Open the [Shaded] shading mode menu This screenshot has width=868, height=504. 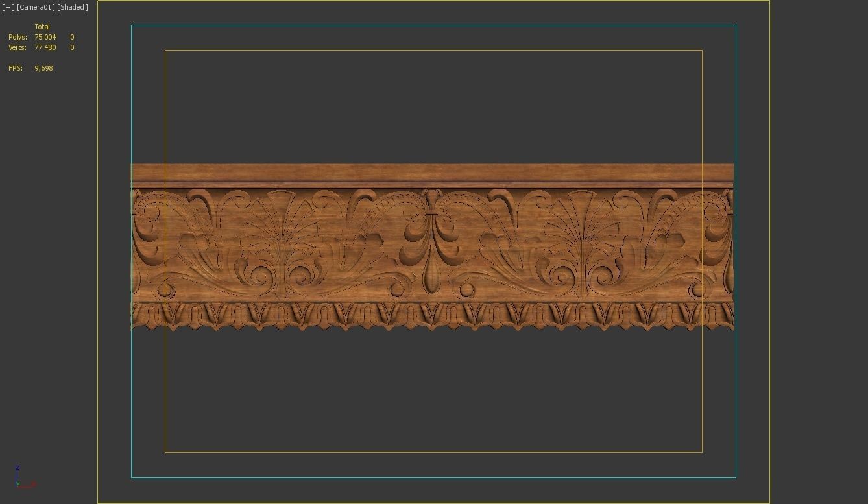pyautogui.click(x=73, y=8)
